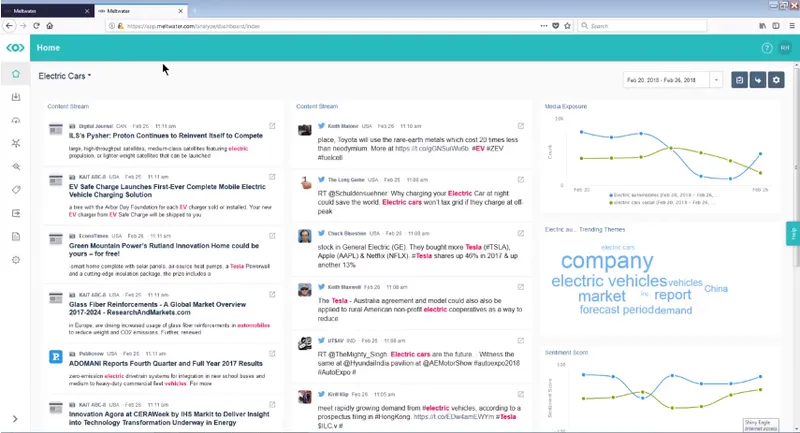Viewport: 800px width, 433px height.
Task: Open the inbox download sidebar icon
Action: point(16,97)
